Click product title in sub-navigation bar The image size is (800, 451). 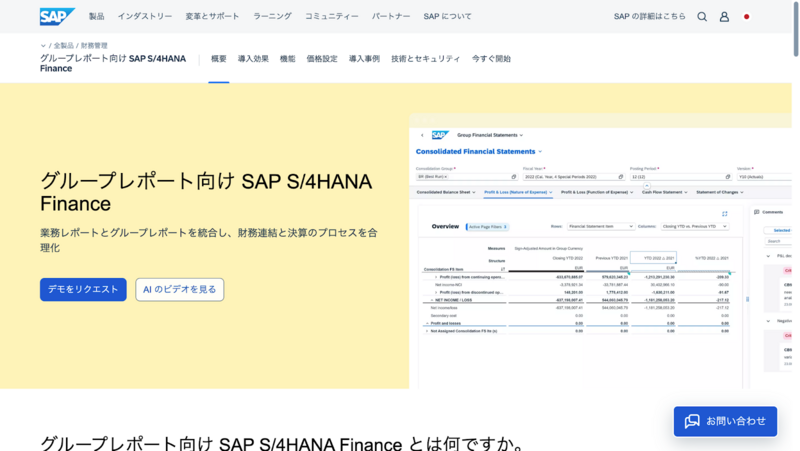pos(113,63)
